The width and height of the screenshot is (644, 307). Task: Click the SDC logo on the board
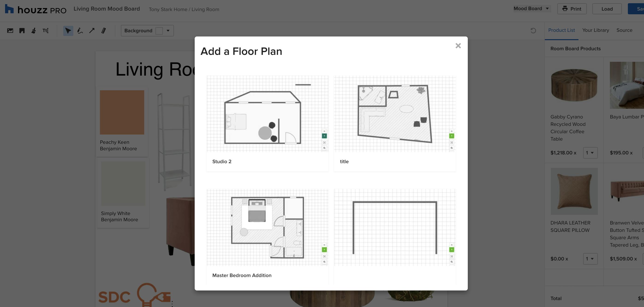tap(135, 295)
